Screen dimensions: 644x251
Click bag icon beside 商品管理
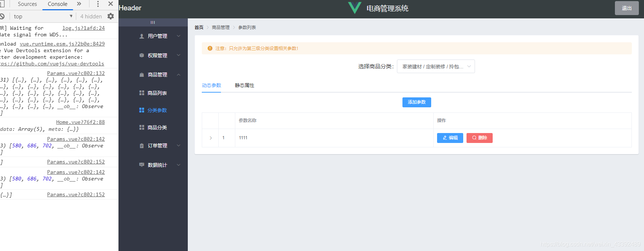142,75
